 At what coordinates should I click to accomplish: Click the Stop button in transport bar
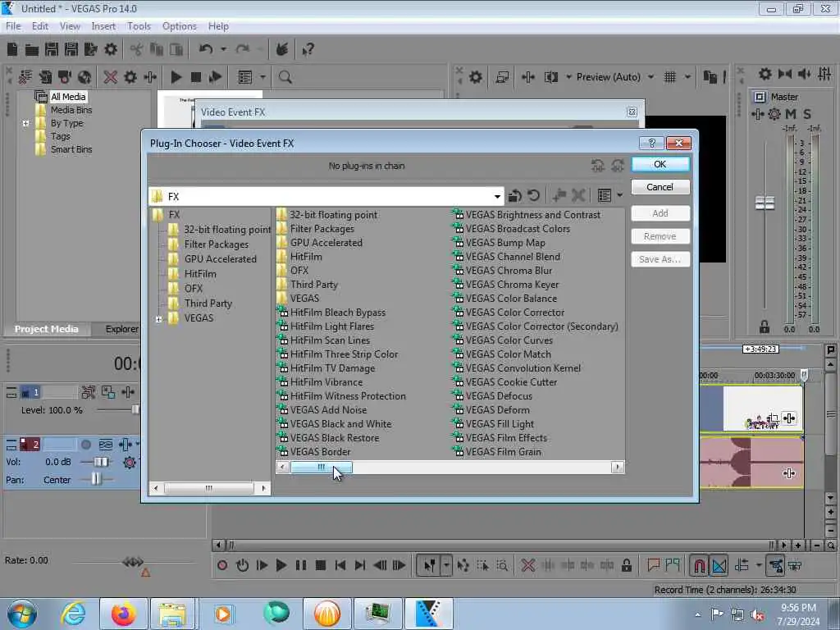pos(321,565)
